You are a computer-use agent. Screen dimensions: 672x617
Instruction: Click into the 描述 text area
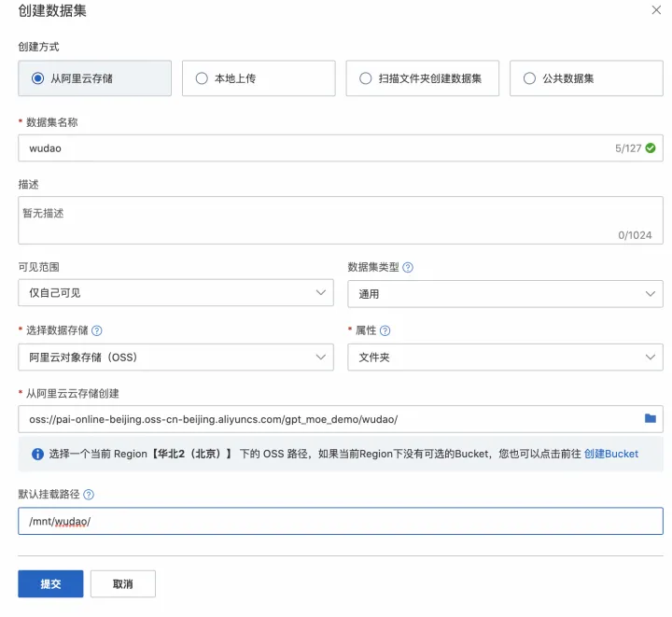[x=341, y=219]
